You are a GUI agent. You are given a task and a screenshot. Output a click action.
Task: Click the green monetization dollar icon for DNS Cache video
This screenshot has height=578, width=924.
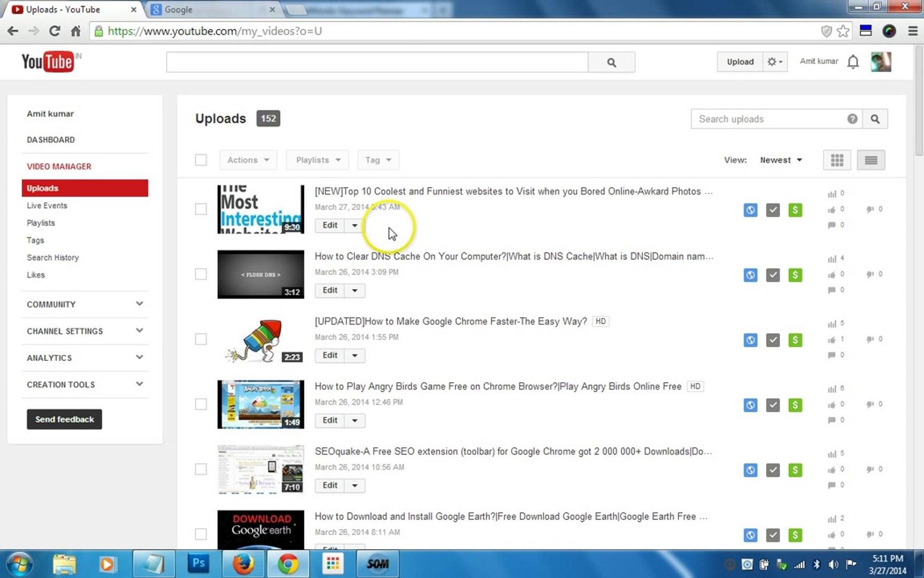point(795,275)
